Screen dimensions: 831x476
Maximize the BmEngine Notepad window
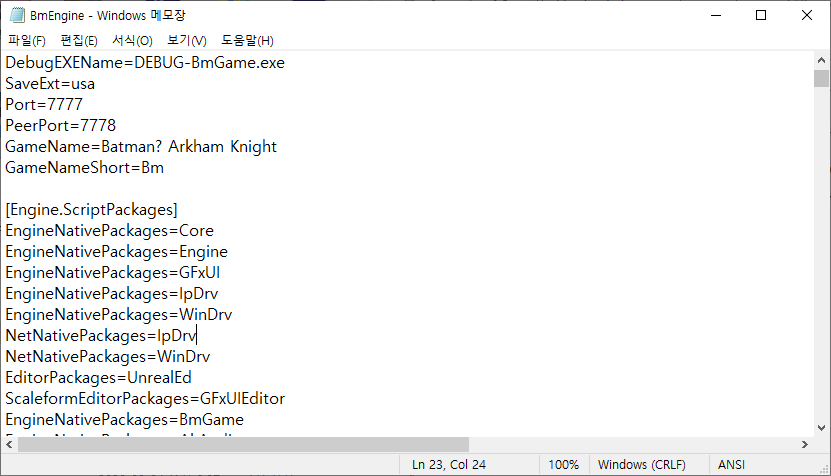click(x=761, y=15)
